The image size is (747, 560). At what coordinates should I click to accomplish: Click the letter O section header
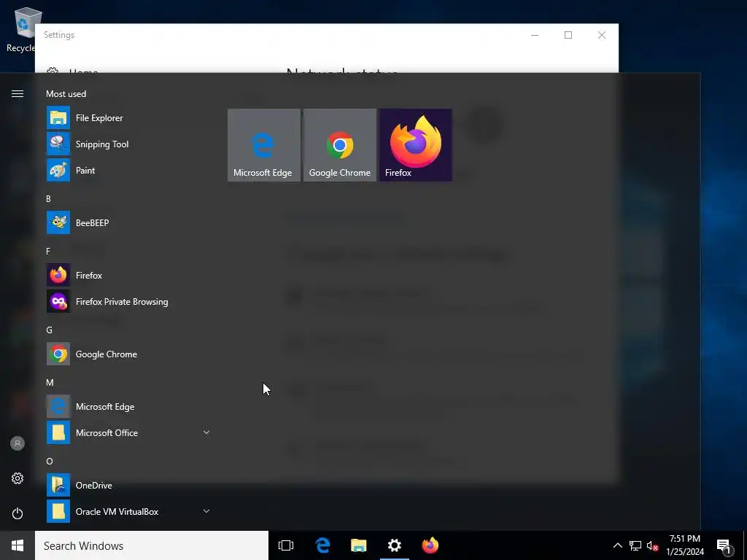point(49,461)
